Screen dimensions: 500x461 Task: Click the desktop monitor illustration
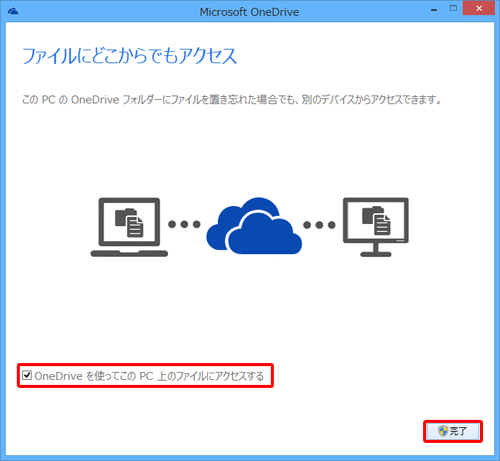[x=376, y=227]
